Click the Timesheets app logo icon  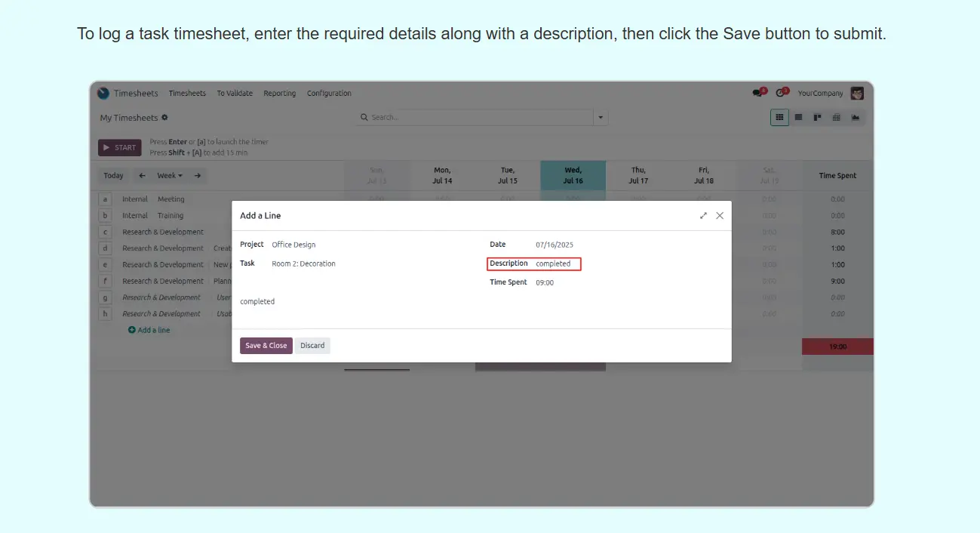pyautogui.click(x=103, y=94)
